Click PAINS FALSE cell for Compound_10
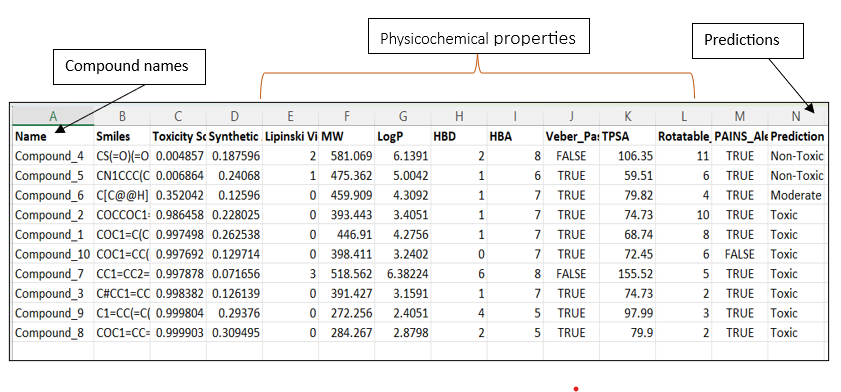 [740, 254]
